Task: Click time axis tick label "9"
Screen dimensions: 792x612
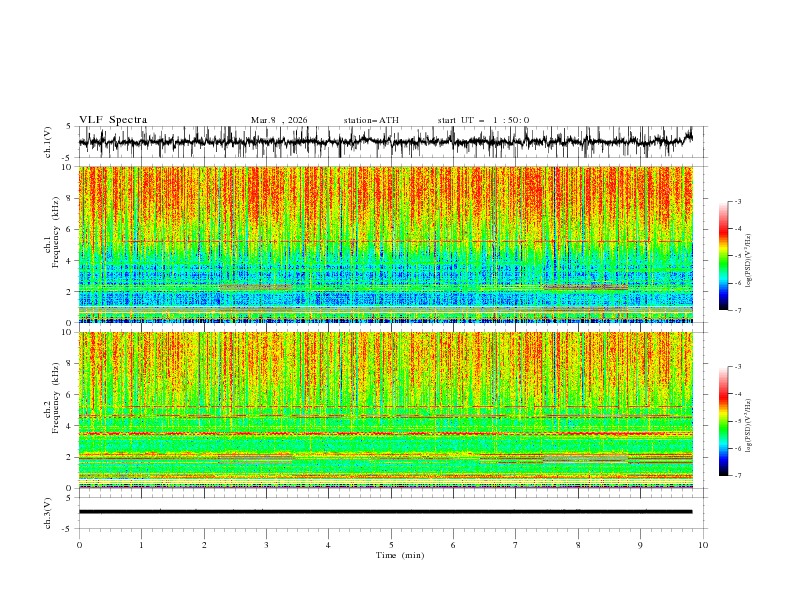Action: tap(640, 545)
